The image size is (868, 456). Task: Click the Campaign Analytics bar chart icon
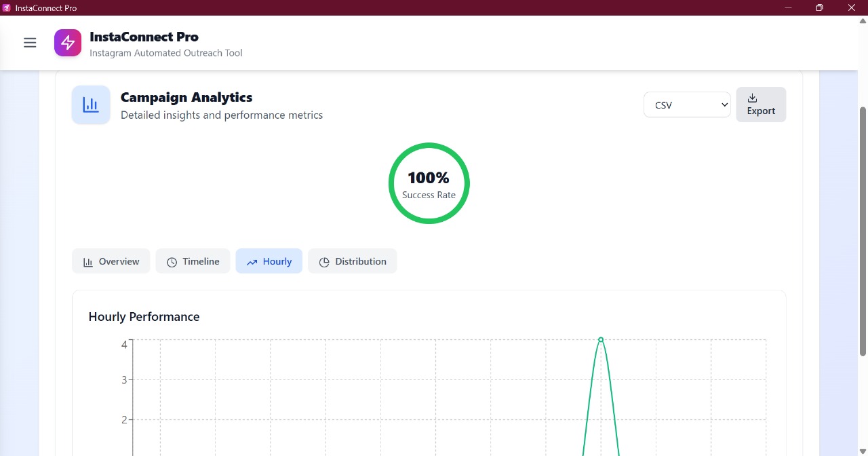click(x=91, y=105)
